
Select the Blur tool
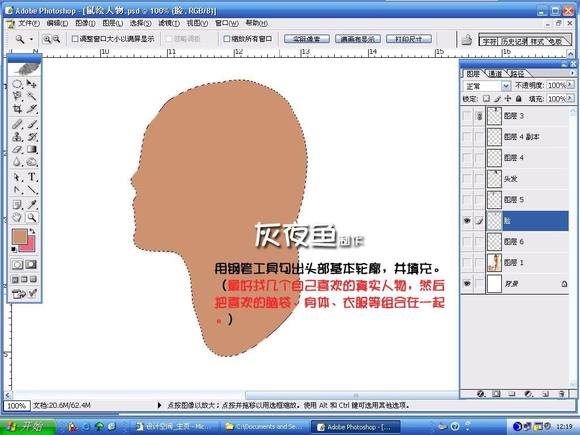pyautogui.click(x=17, y=162)
